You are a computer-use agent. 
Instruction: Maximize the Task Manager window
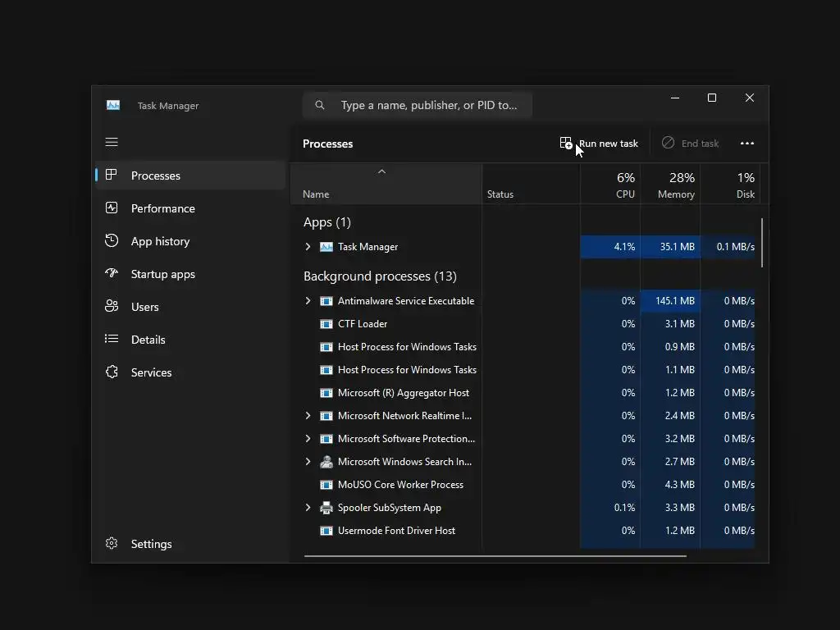click(x=712, y=98)
